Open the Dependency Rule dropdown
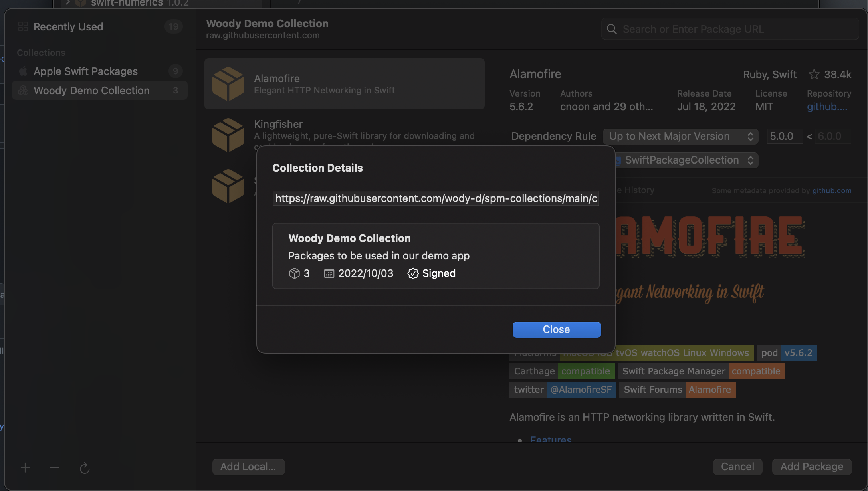The image size is (868, 491). point(680,136)
